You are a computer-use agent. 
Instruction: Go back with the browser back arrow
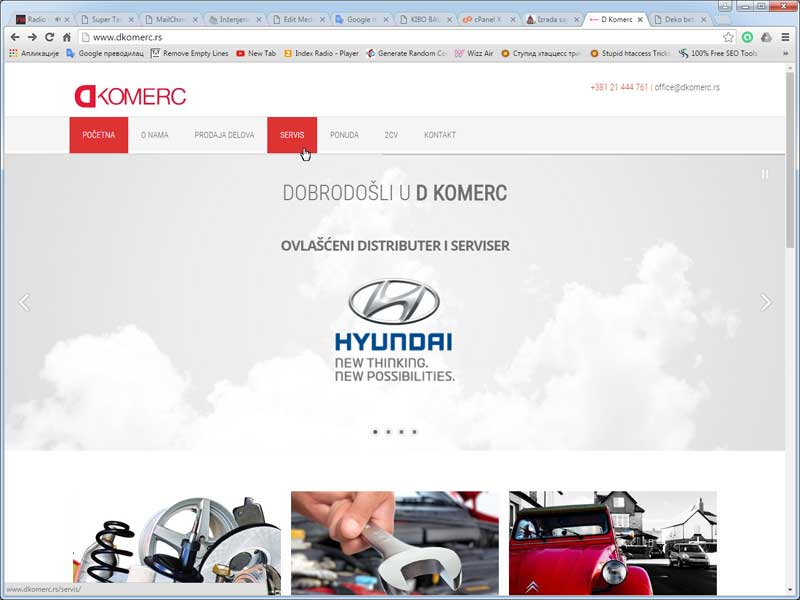click(x=15, y=37)
